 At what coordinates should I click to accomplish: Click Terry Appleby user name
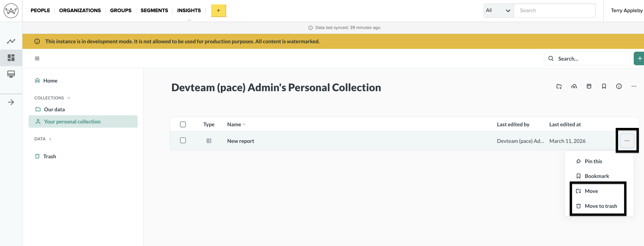(626, 11)
